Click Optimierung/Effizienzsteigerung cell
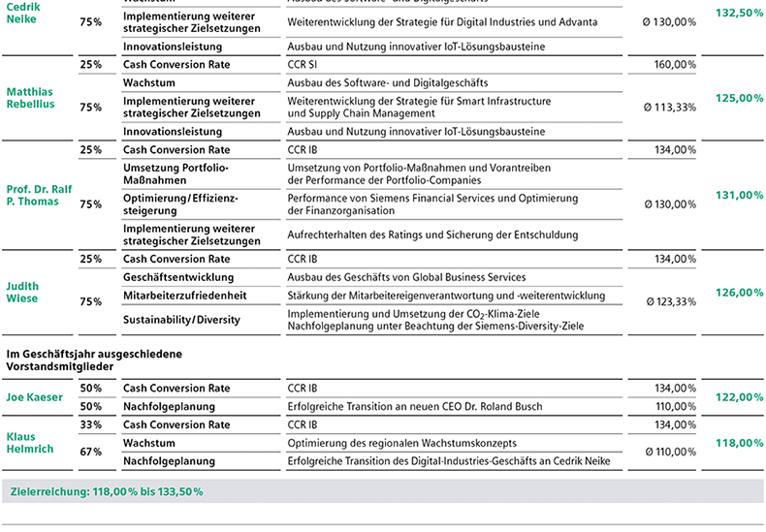The height and width of the screenshot is (532, 766). click(180, 204)
